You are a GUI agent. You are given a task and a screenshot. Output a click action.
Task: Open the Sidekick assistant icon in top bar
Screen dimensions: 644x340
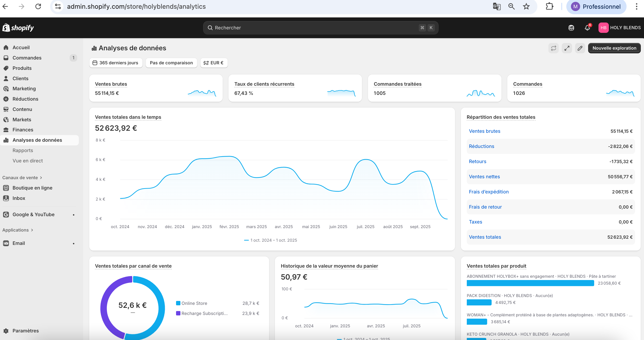pos(571,28)
